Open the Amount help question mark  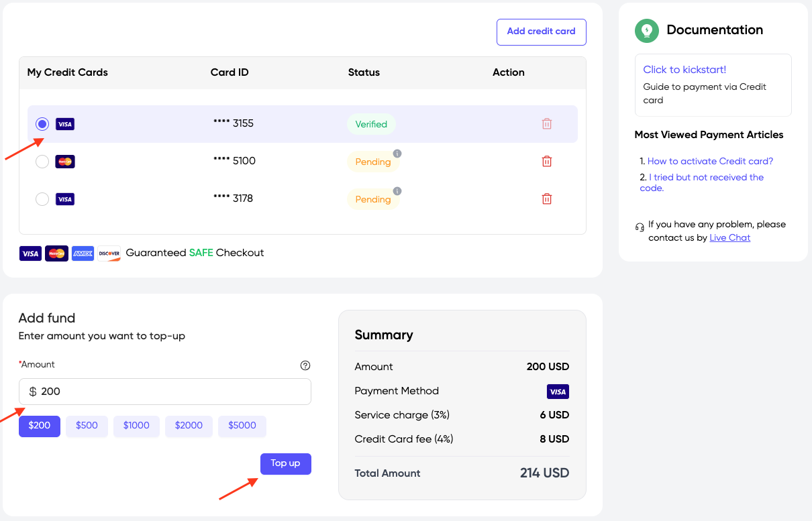(305, 365)
